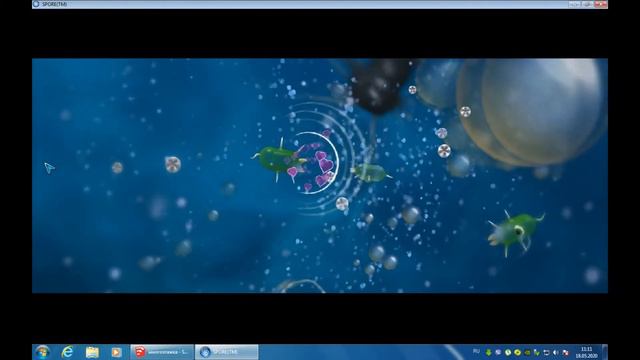The height and width of the screenshot is (360, 640).
Task: Click the SPORE(TM) icon in the title bar
Action: (36, 4)
